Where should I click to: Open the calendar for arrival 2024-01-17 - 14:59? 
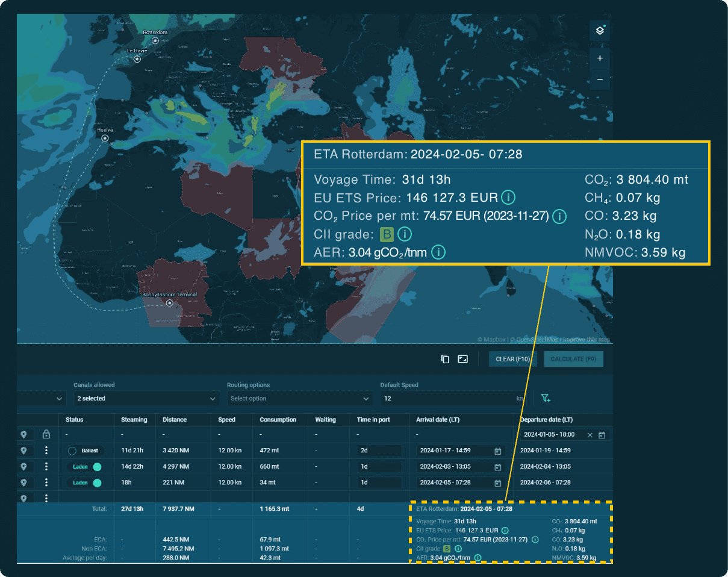coord(498,451)
